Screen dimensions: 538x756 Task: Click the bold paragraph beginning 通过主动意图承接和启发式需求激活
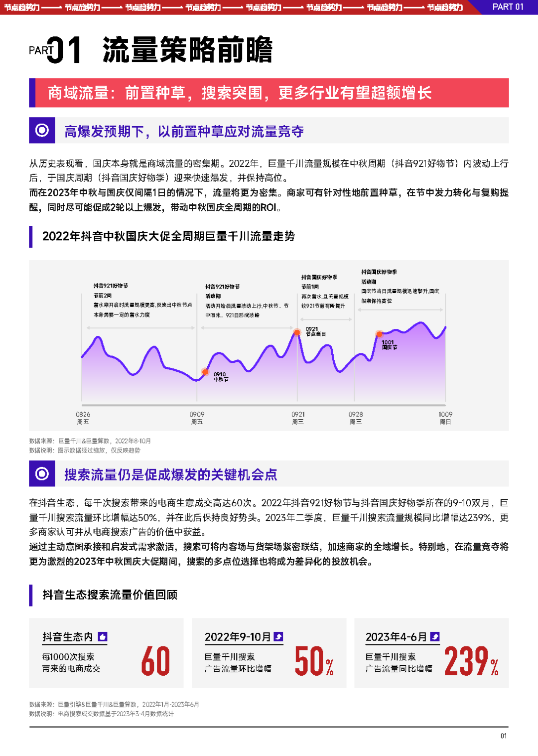[269, 554]
